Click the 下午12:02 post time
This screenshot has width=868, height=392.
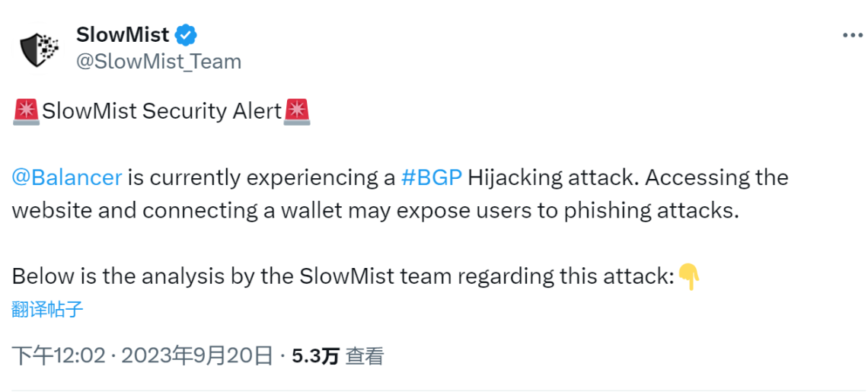click(x=59, y=355)
